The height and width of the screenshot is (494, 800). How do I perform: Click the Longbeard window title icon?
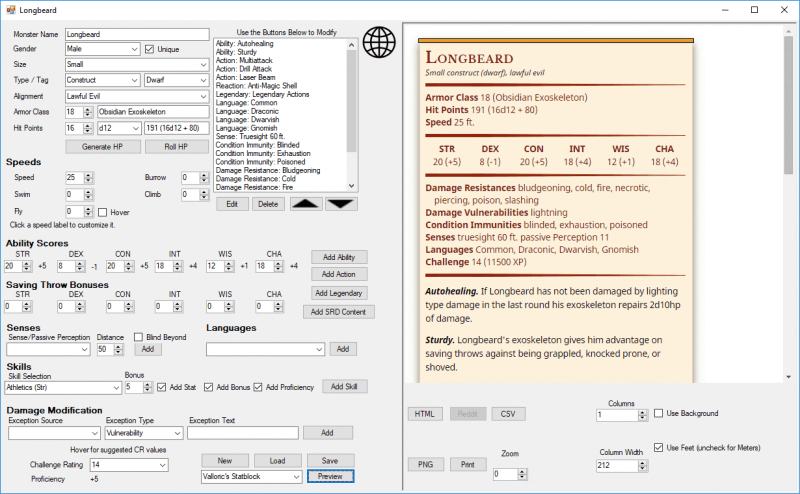pyautogui.click(x=10, y=10)
